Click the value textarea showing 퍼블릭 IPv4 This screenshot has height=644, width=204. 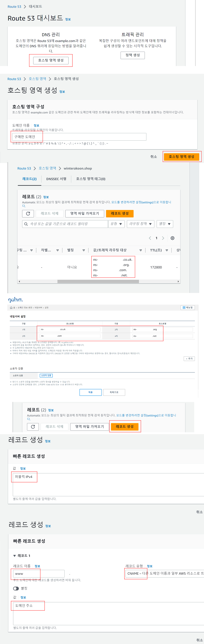tap(108, 485)
